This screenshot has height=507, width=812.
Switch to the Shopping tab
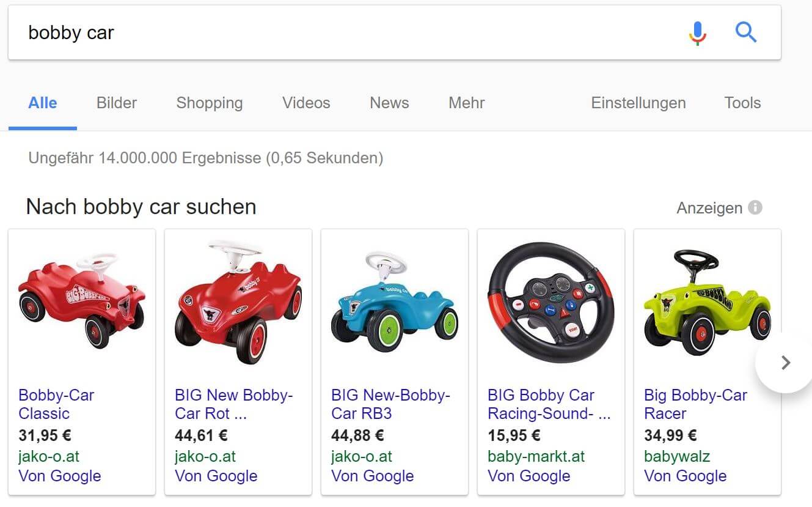pyautogui.click(x=210, y=103)
